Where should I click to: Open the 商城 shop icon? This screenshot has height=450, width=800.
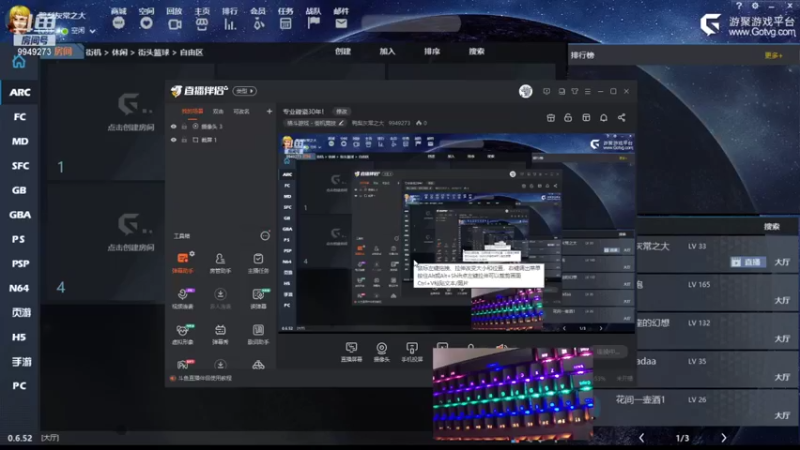click(x=118, y=23)
